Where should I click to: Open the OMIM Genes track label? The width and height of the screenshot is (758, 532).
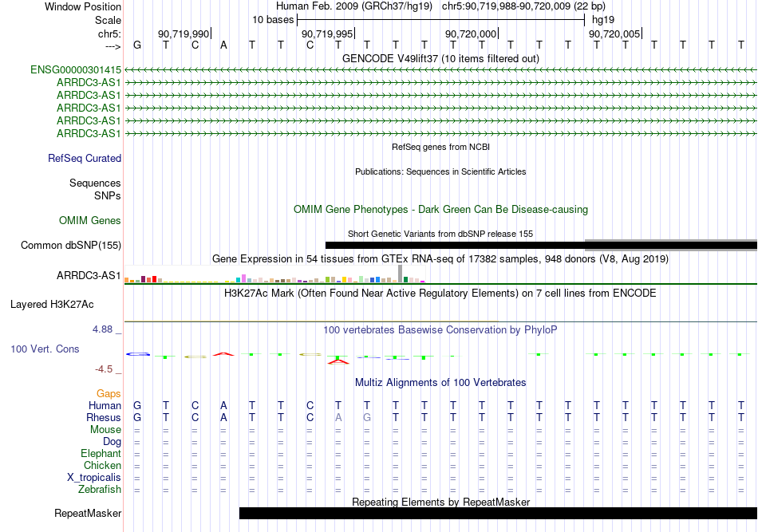pyautogui.click(x=90, y=220)
